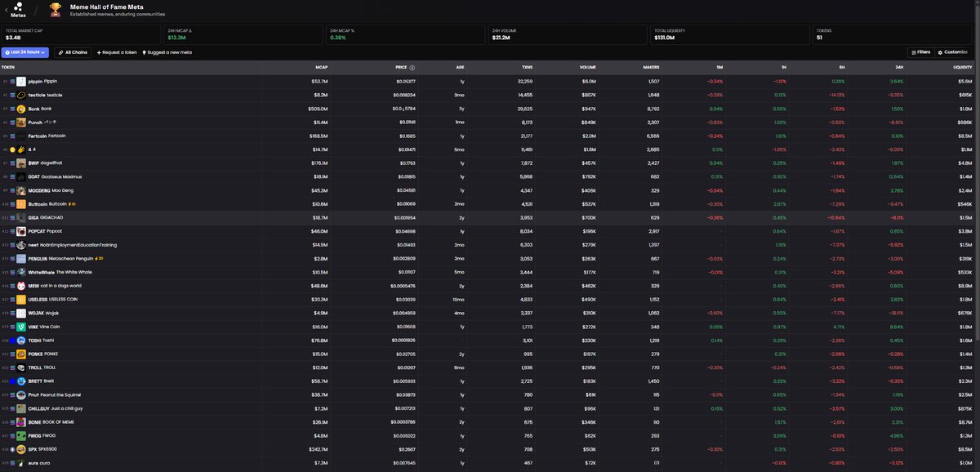The image size is (980, 472).
Task: Click the yellow chain icon on the 4 row
Action: [x=12, y=149]
